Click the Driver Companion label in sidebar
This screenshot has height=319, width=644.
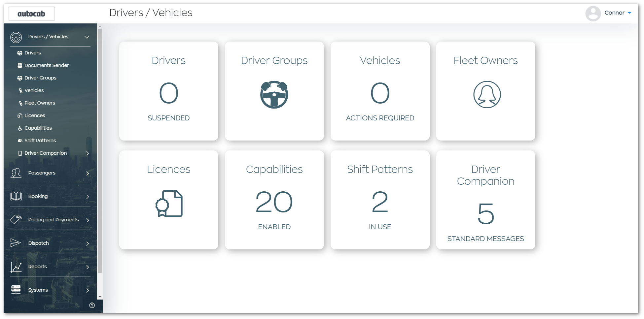click(46, 153)
